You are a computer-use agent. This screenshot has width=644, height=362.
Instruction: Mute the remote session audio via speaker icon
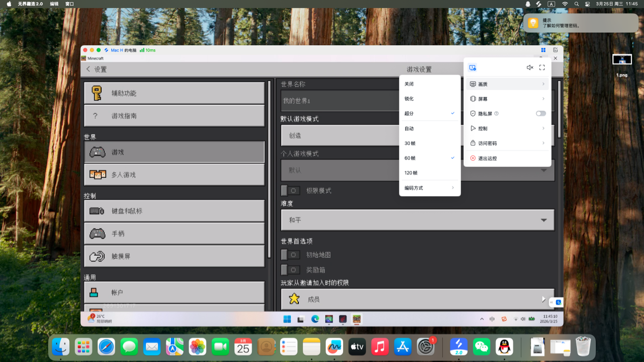pyautogui.click(x=530, y=67)
